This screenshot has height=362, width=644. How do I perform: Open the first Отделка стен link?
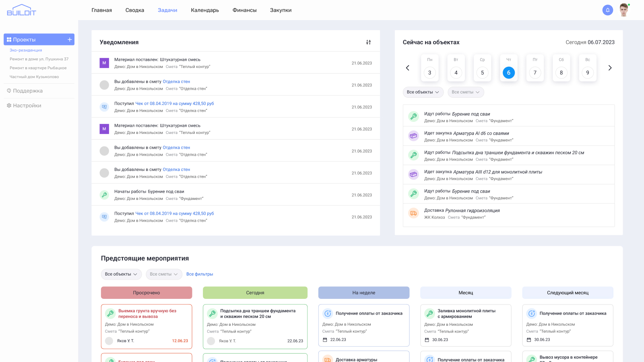coord(176,82)
